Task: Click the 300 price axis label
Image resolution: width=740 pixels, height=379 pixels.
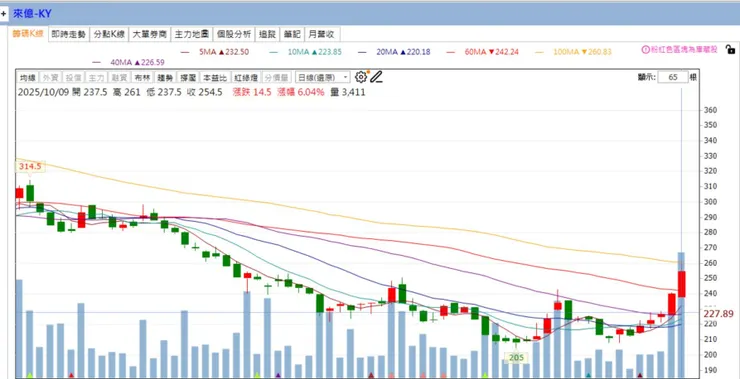Action: [x=711, y=202]
